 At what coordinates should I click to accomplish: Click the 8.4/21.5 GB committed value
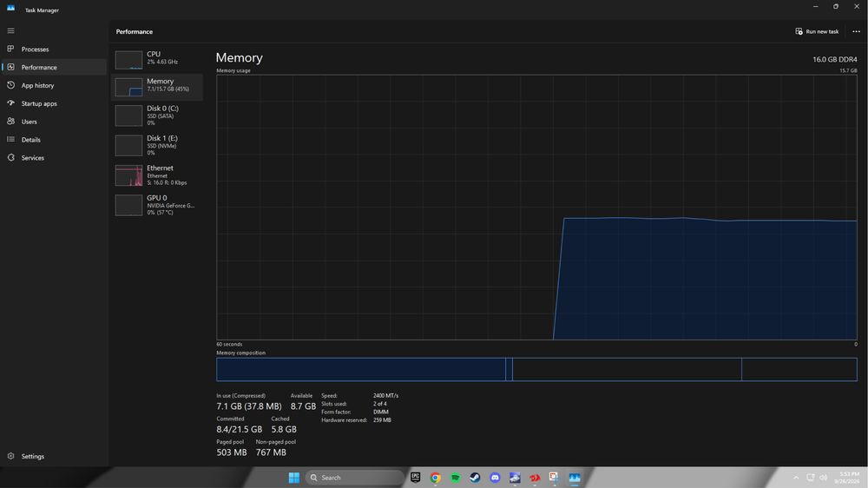pyautogui.click(x=240, y=429)
